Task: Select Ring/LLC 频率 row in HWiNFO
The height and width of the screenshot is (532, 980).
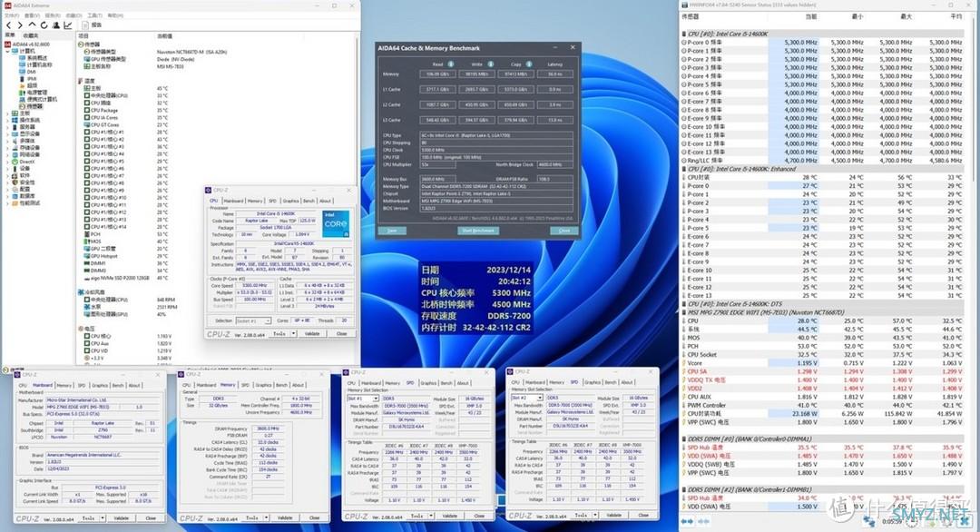Action: pos(822,160)
